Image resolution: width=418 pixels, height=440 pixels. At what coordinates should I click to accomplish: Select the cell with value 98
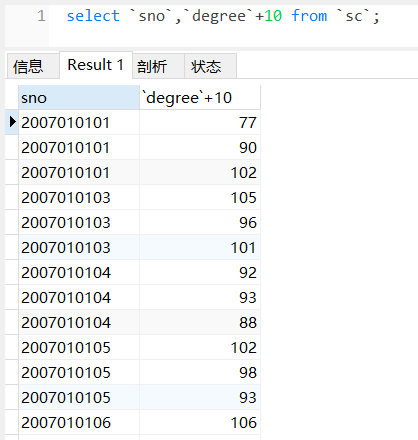click(x=200, y=372)
